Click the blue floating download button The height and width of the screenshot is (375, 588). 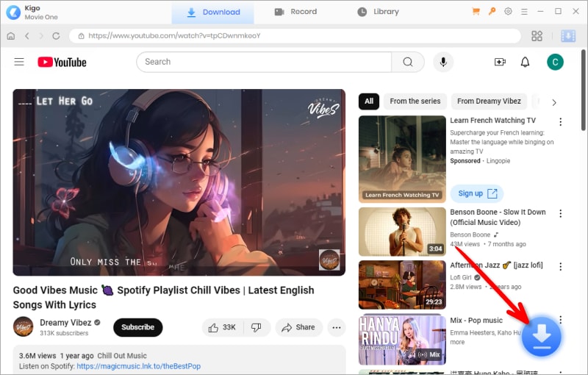click(541, 336)
